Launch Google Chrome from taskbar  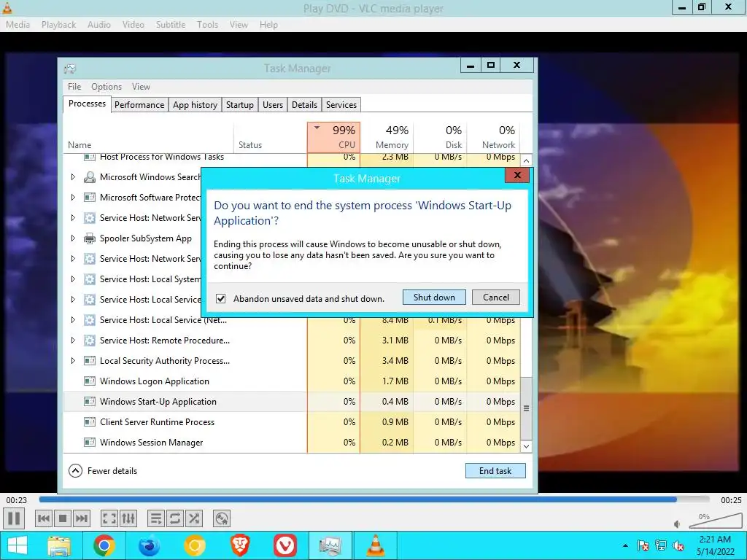[104, 545]
